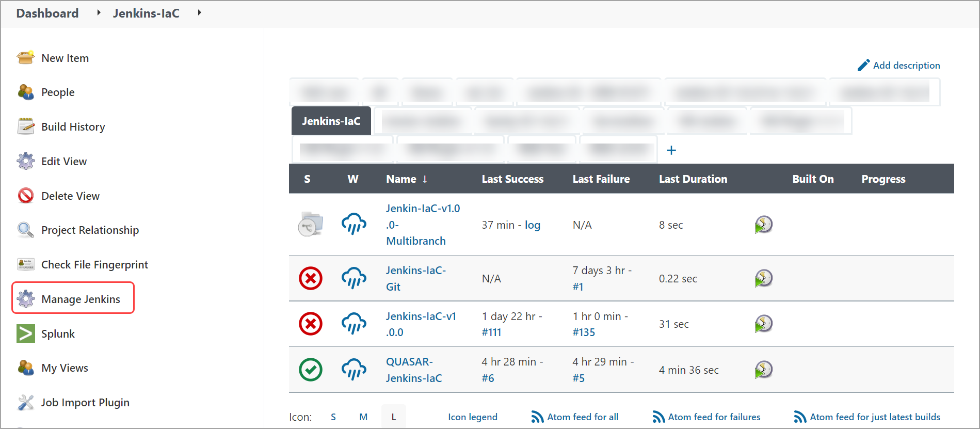Open build #5 last failure link

coord(579,378)
